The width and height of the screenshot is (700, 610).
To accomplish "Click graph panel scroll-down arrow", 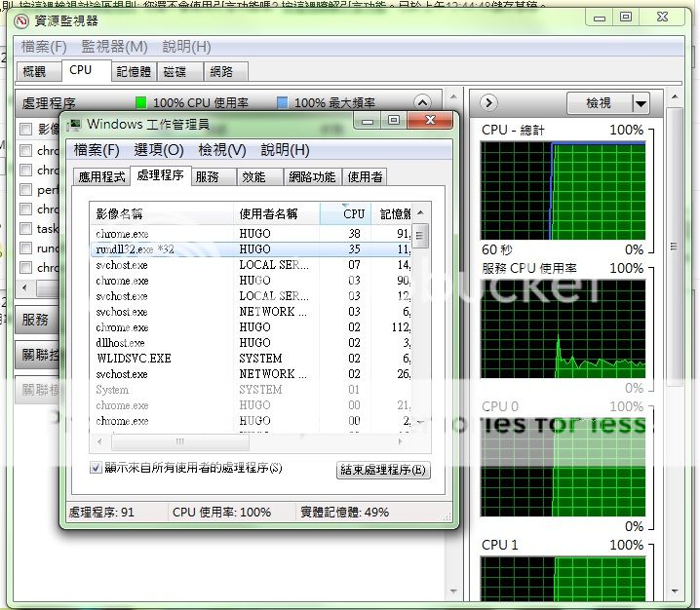I will pos(675,591).
